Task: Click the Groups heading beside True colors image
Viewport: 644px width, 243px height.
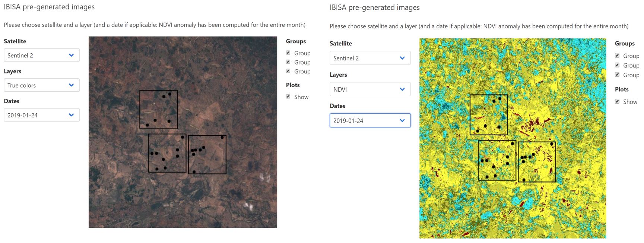Action: pyautogui.click(x=296, y=41)
